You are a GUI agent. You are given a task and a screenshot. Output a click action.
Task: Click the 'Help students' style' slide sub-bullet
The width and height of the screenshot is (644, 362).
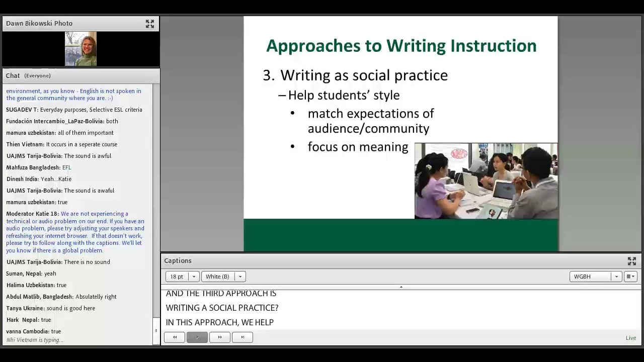344,96
